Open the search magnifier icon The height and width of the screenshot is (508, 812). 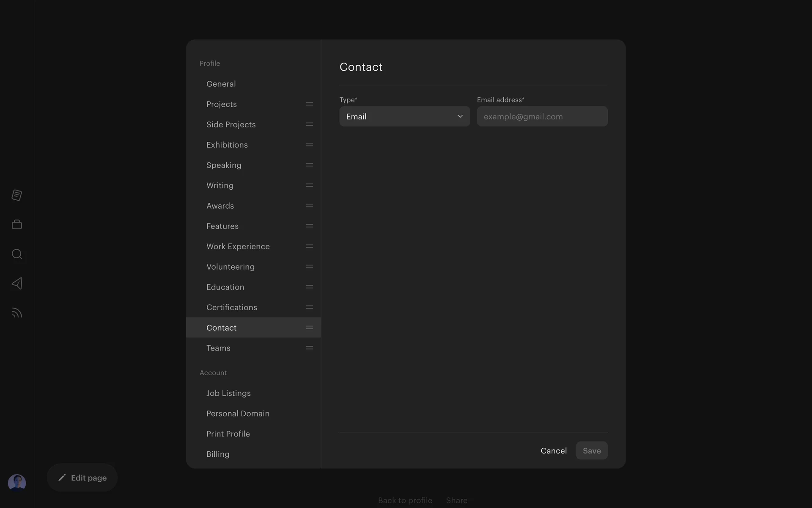[x=17, y=254]
